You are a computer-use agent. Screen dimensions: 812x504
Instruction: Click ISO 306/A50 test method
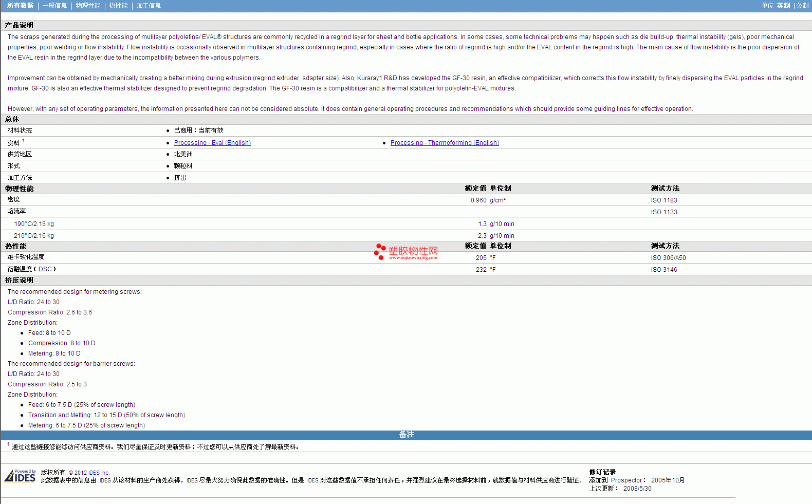click(668, 258)
